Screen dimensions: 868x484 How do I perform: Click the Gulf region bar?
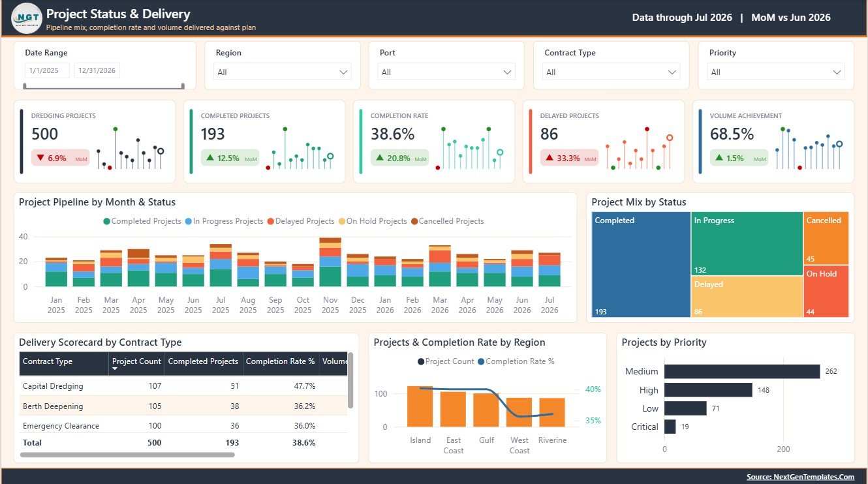tap(486, 410)
